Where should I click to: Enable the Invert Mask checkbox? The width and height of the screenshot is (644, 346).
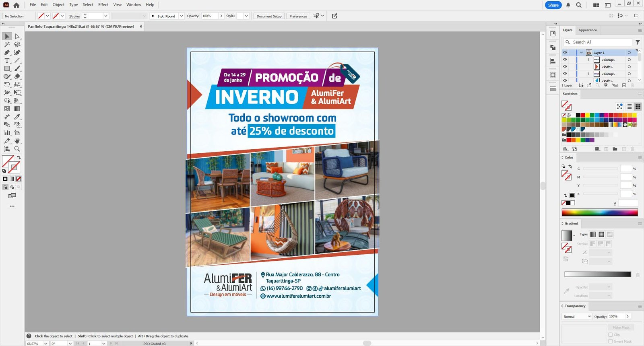pos(611,341)
